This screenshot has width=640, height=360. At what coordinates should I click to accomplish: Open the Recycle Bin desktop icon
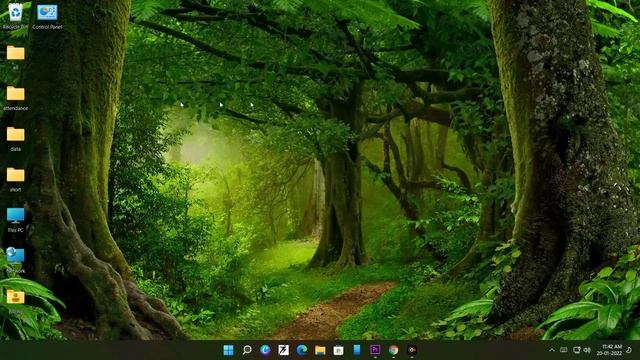click(16, 15)
